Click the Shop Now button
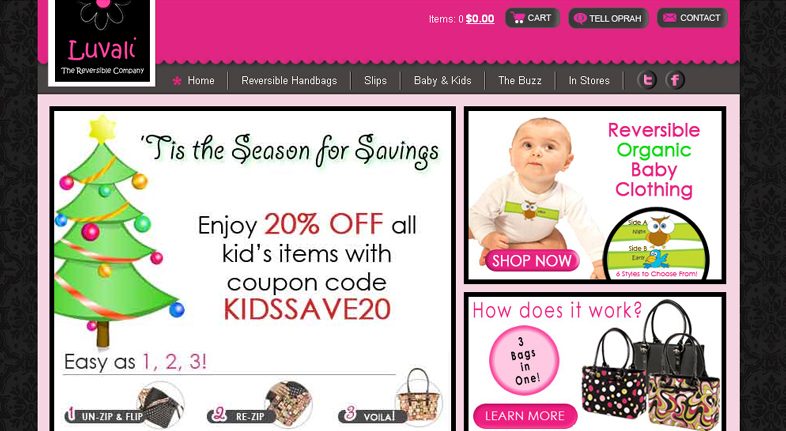Image resolution: width=786 pixels, height=431 pixels. [532, 261]
